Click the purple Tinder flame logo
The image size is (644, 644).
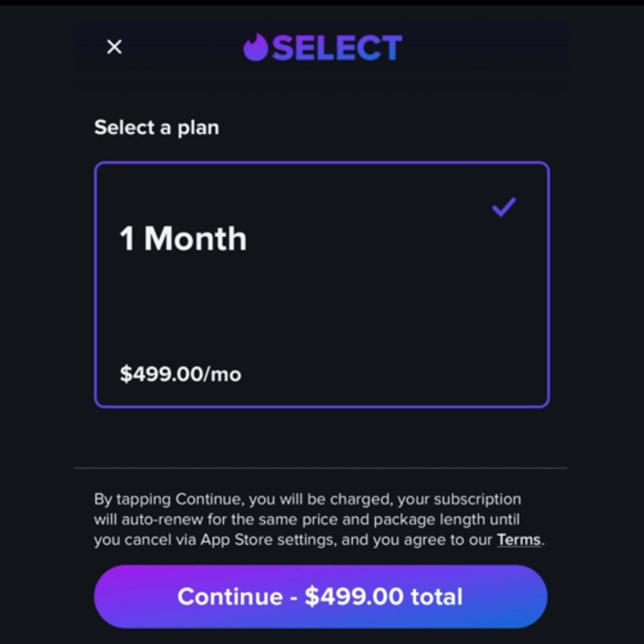(255, 48)
